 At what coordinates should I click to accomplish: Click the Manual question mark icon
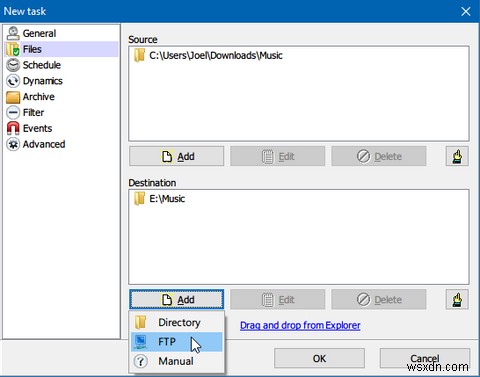click(x=141, y=361)
